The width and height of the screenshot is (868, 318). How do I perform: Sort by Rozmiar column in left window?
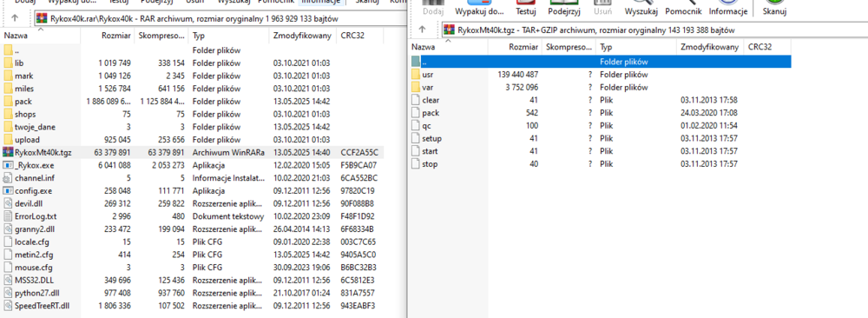click(108, 36)
